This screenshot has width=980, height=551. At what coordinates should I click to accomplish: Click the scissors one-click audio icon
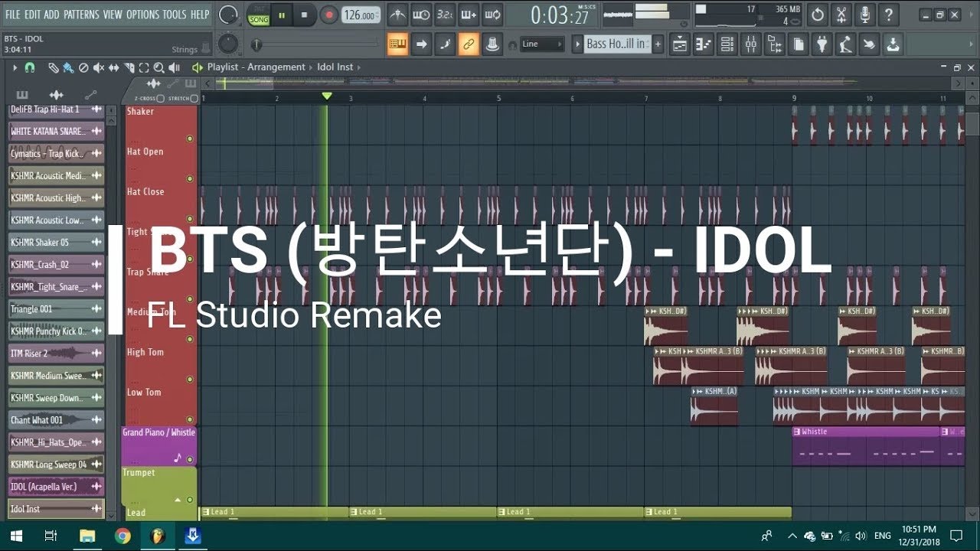point(841,15)
